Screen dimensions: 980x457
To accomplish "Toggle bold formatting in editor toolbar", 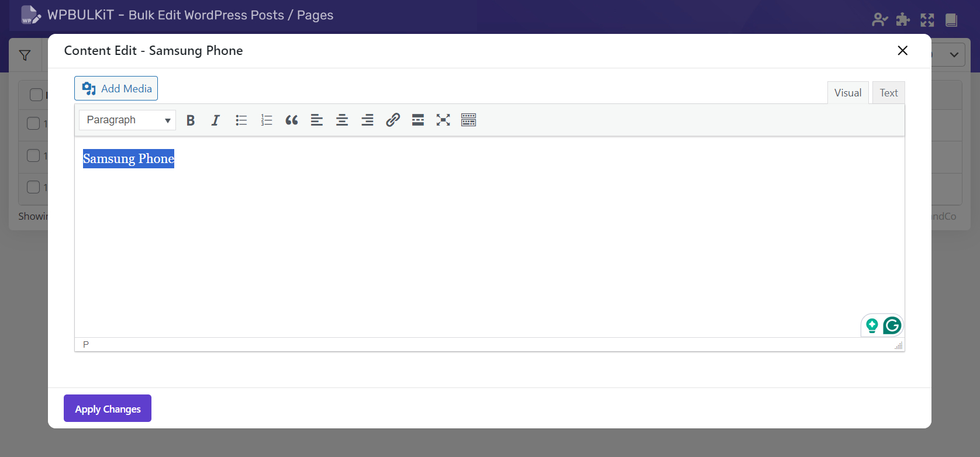I will 190,120.
